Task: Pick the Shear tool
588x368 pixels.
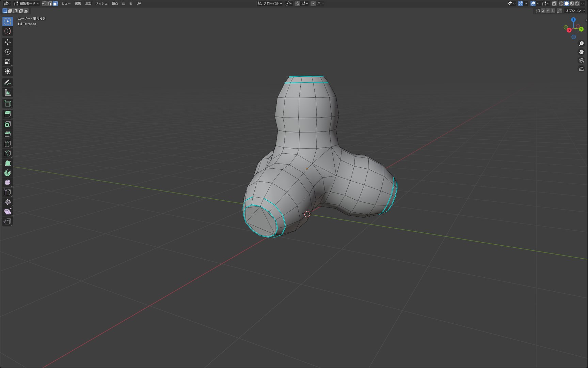Action: [x=7, y=212]
